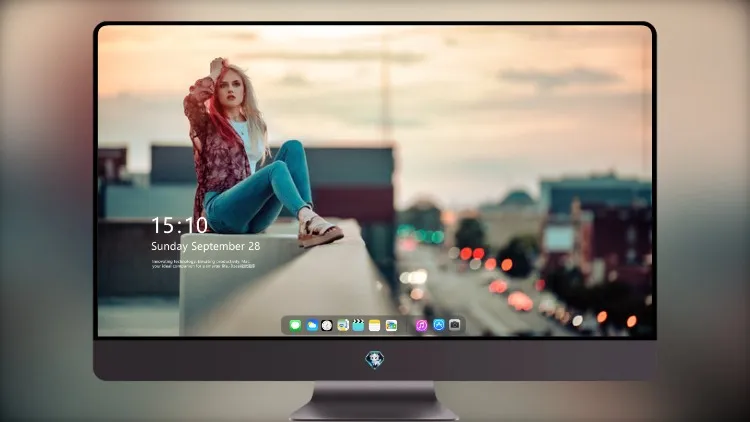Click the Sunday September 28 date text

pyautogui.click(x=206, y=246)
